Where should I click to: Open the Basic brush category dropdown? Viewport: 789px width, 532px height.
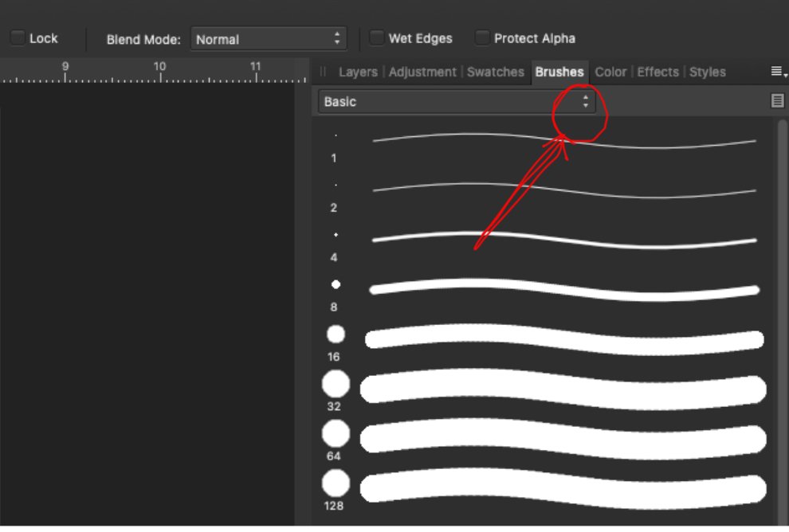pyautogui.click(x=457, y=102)
